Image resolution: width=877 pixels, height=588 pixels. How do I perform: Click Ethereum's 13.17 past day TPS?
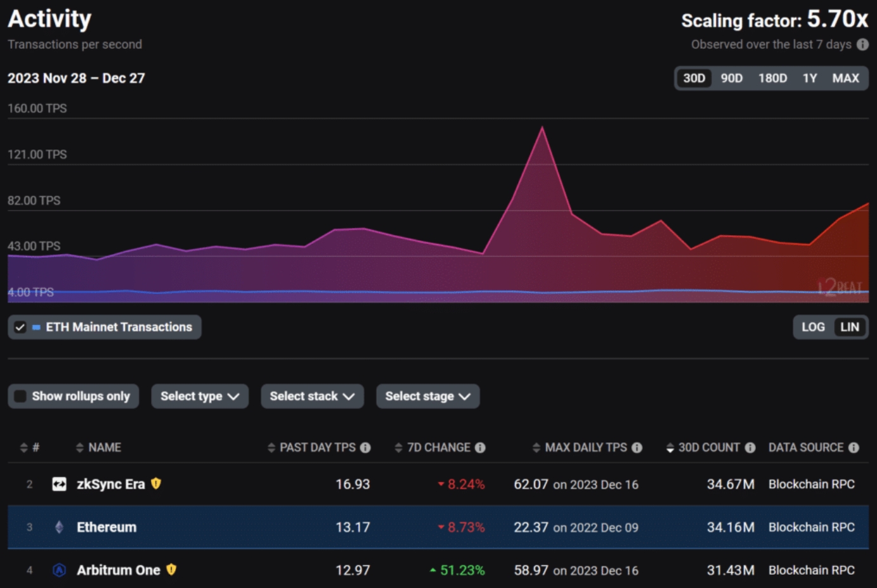353,527
